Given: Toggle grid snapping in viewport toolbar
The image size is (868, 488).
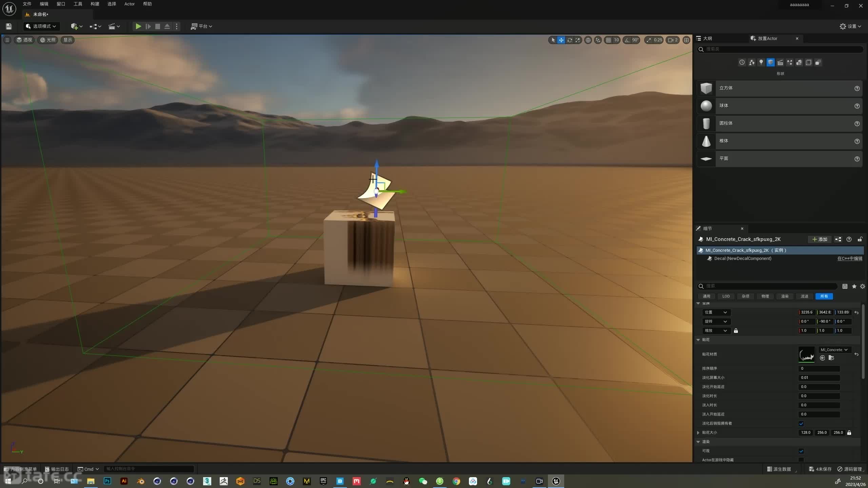Looking at the screenshot, I should pyautogui.click(x=609, y=40).
